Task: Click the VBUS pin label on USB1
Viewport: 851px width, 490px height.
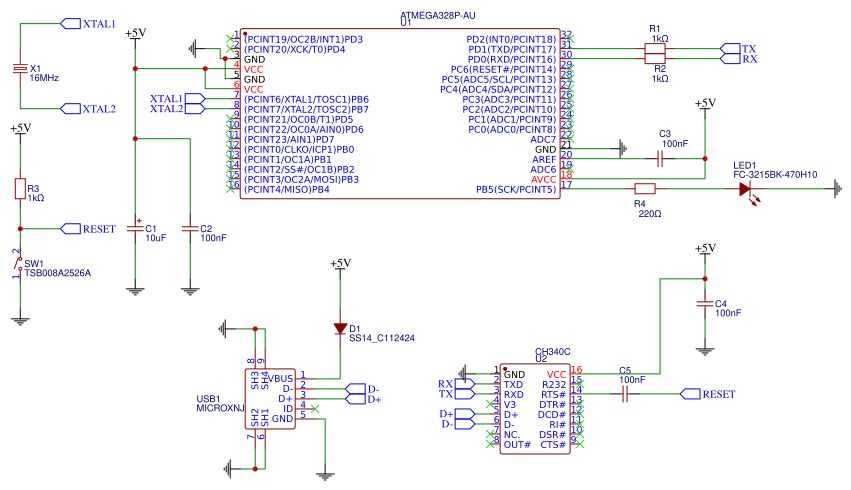Action: pyautogui.click(x=281, y=379)
